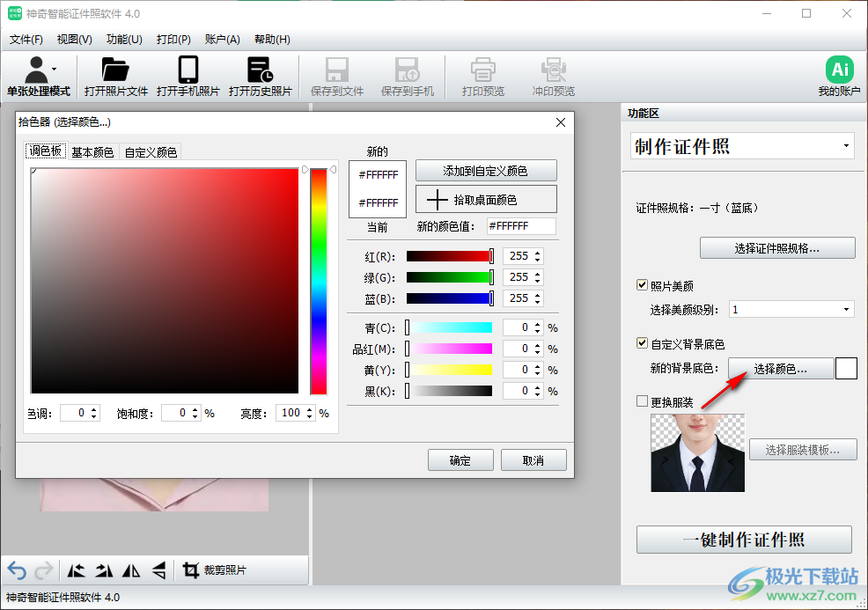Viewport: 868px width, 610px height.
Task: Click the new color value hex field
Action: [521, 226]
